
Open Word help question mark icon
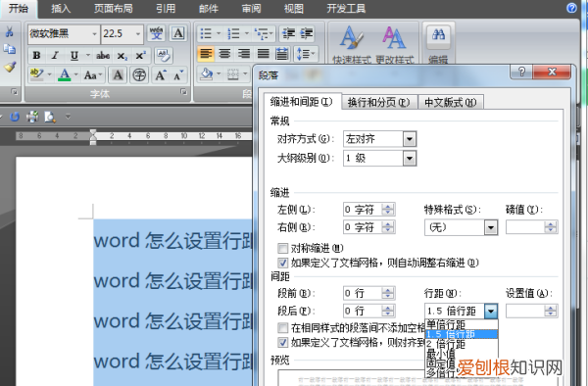tap(571, 8)
